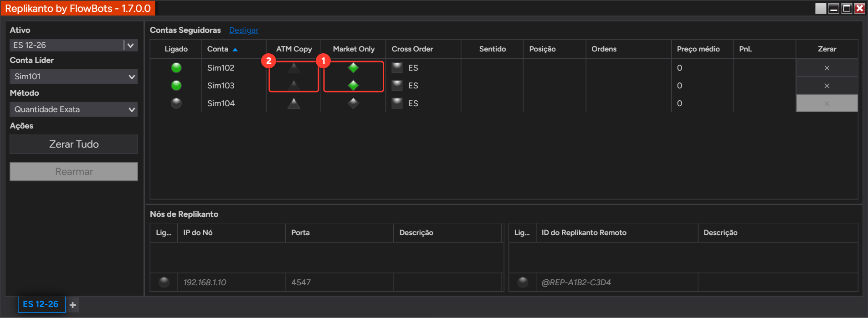
Task: Open the Conta Líder Sim101 dropdown
Action: tap(73, 77)
